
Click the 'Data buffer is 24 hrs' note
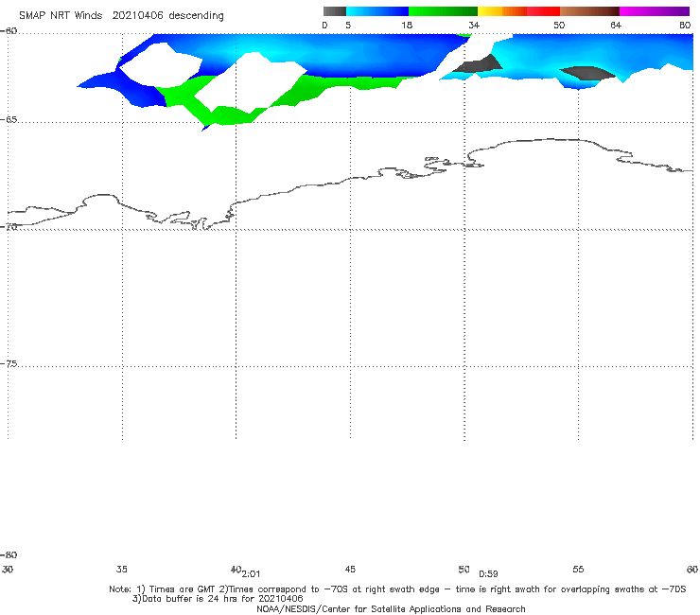218,599
